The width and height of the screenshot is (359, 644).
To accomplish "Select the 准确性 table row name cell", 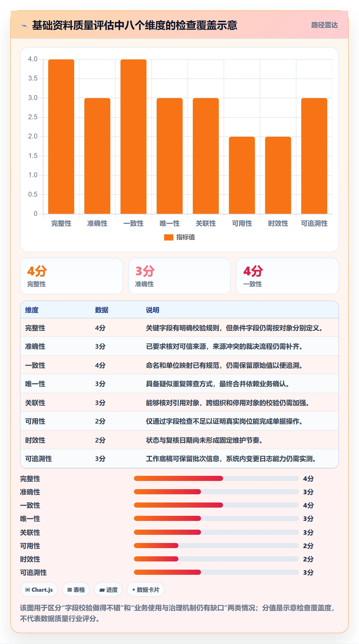I will pyautogui.click(x=35, y=347).
